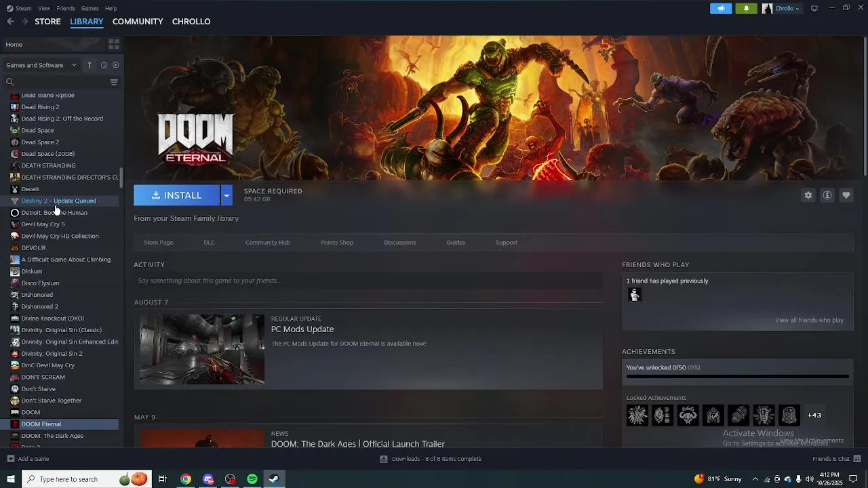Open the PC Mods Update thumbnail
Viewport: 868px width, 488px height.
point(202,349)
